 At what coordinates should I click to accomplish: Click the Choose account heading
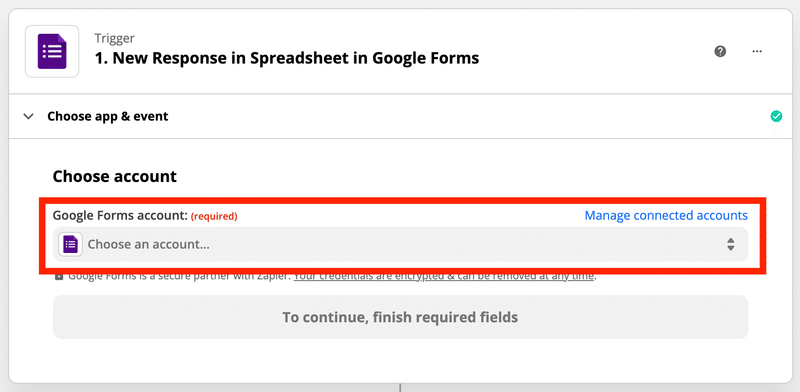pos(115,177)
